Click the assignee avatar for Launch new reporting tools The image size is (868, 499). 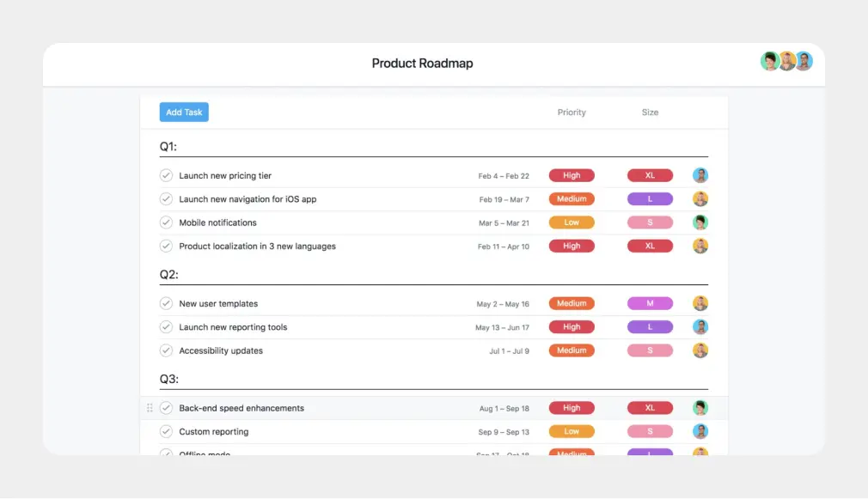pos(700,327)
